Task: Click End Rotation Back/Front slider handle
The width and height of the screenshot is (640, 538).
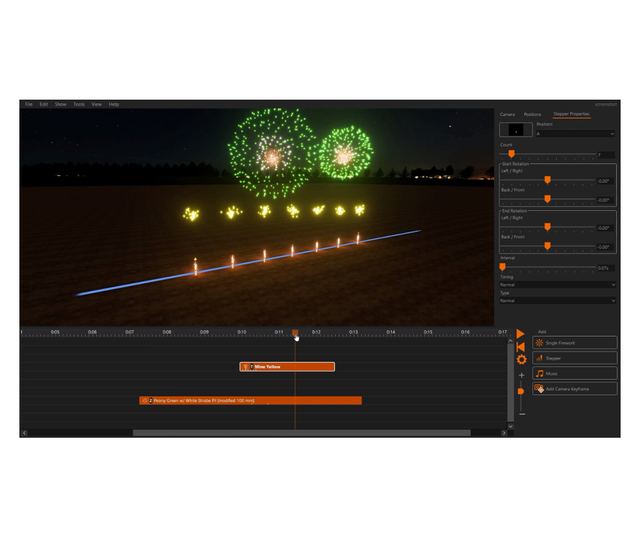Action: (548, 246)
